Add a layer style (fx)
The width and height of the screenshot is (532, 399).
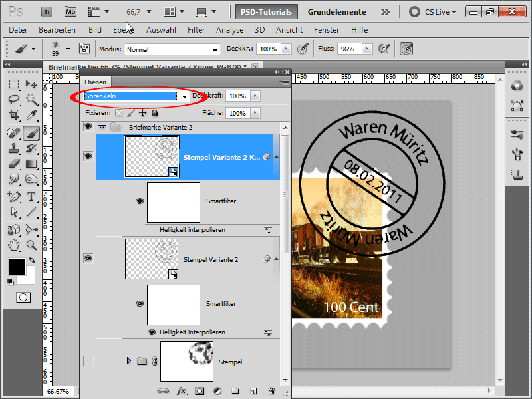pyautogui.click(x=182, y=391)
